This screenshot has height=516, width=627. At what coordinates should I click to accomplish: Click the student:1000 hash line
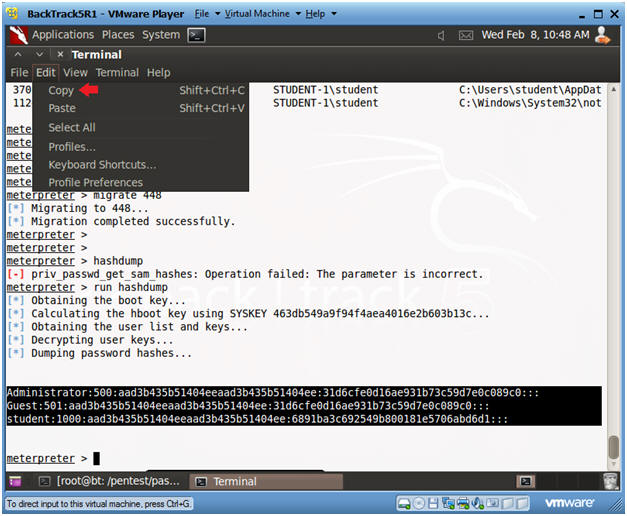(257, 419)
